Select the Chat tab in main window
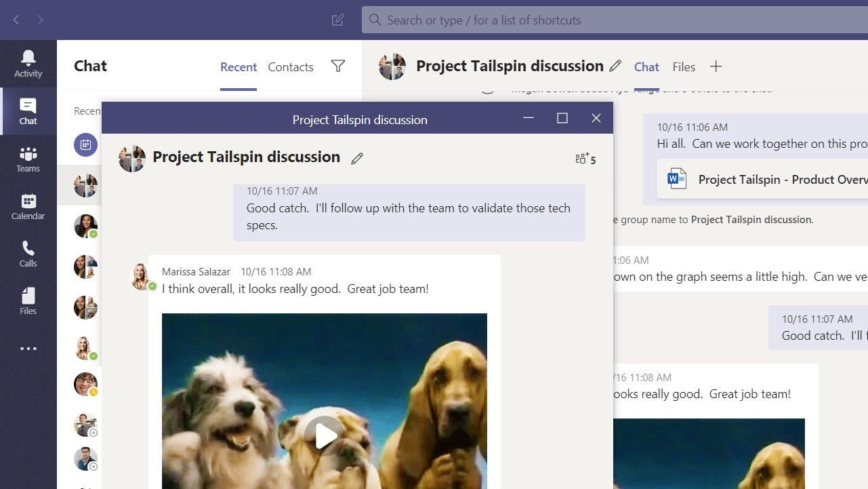The height and width of the screenshot is (489, 868). tap(646, 67)
